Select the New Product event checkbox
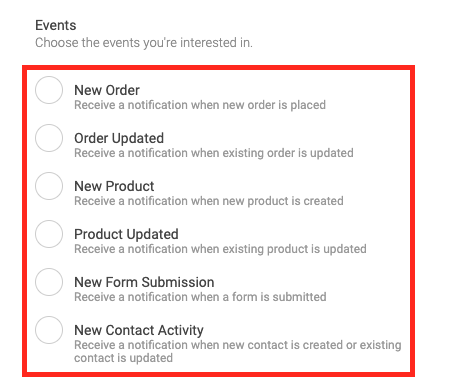Image resolution: width=465 pixels, height=392 pixels. point(49,186)
